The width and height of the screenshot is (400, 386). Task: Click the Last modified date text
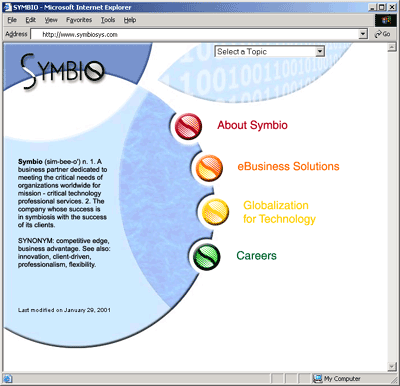point(64,310)
